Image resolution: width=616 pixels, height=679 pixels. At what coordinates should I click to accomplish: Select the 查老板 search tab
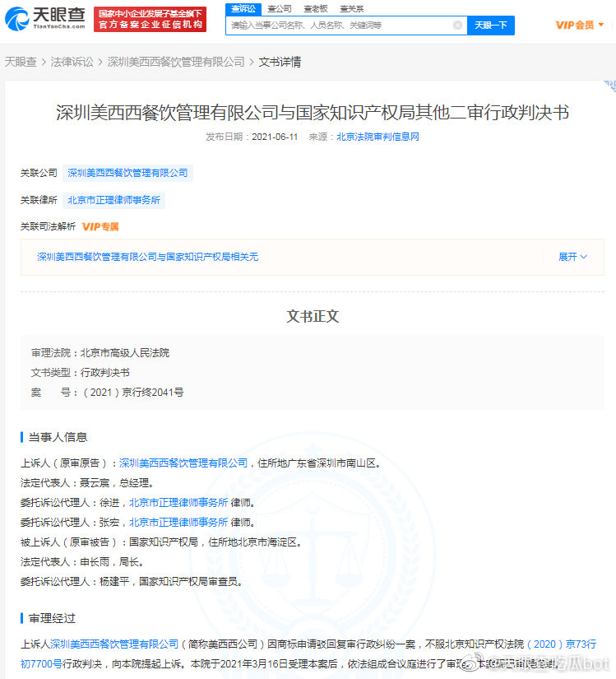(315, 9)
